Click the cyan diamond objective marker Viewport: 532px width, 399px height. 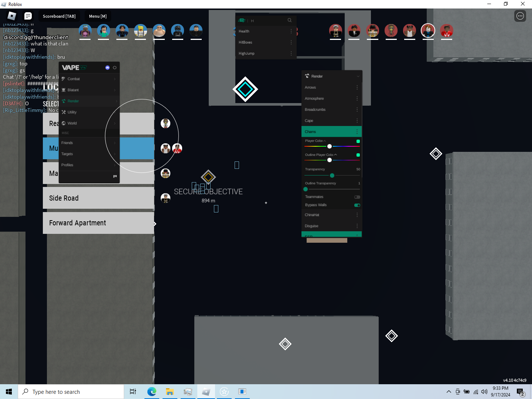pyautogui.click(x=245, y=89)
